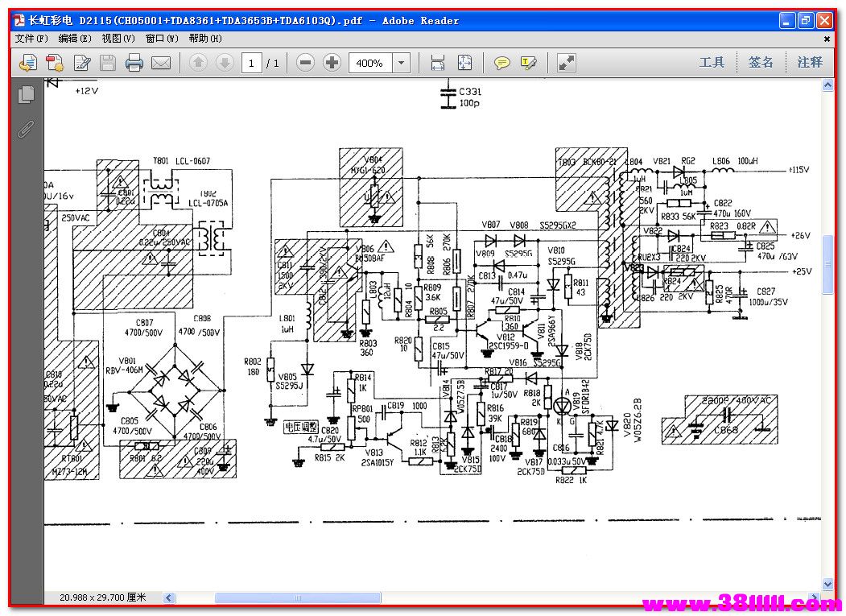Click horizontal scrollbar left arrow
This screenshot has height=616, width=846.
tap(169, 597)
